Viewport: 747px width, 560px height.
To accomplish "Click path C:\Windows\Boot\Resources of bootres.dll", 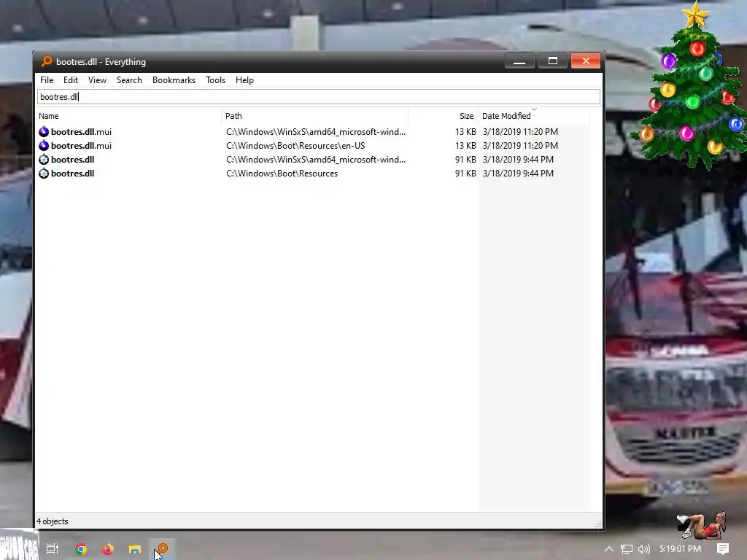I will [x=282, y=174].
